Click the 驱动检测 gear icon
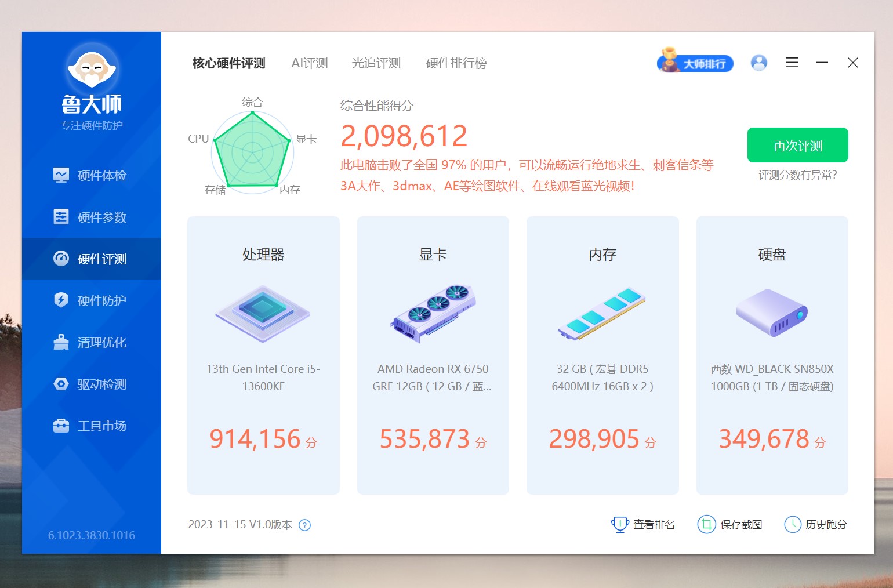The image size is (893, 588). click(x=61, y=384)
